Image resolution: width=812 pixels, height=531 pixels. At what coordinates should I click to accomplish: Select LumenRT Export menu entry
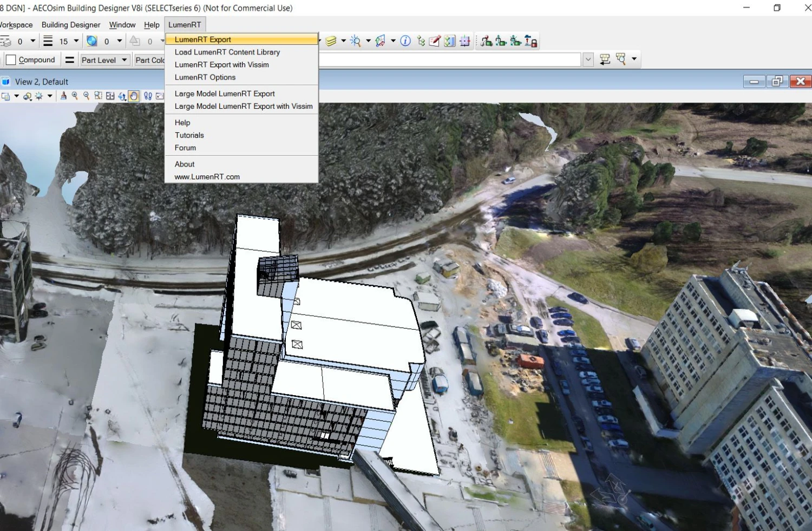coord(241,40)
